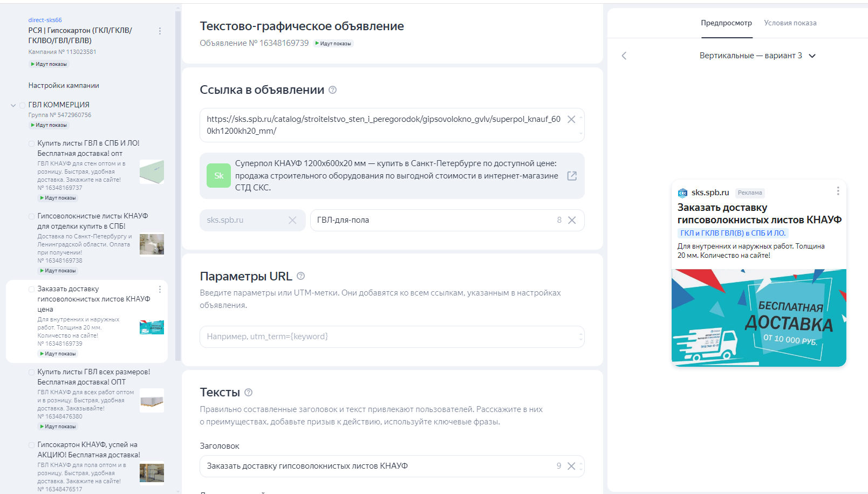Click 'Объявление № 16348169739' text
This screenshot has width=868, height=494.
(254, 43)
